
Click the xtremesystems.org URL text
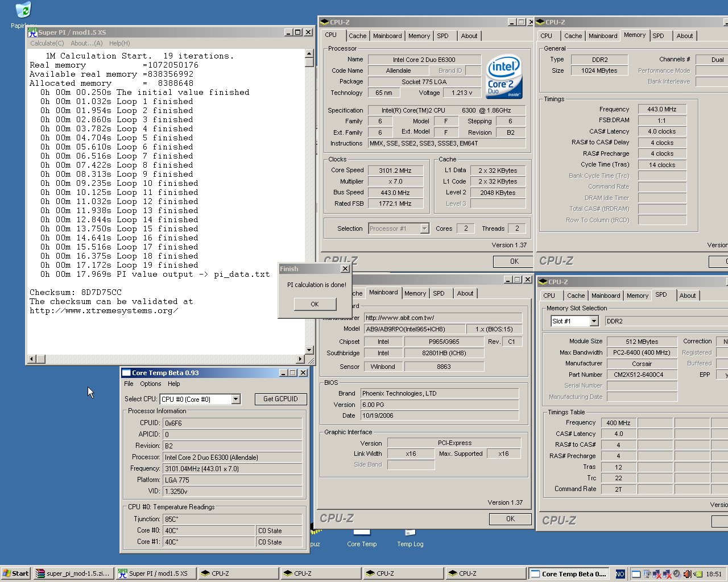point(104,311)
